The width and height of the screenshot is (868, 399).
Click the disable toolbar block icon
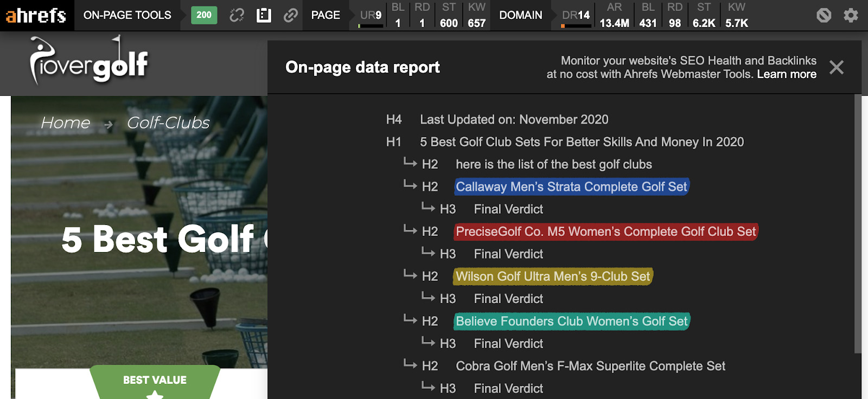pos(824,15)
